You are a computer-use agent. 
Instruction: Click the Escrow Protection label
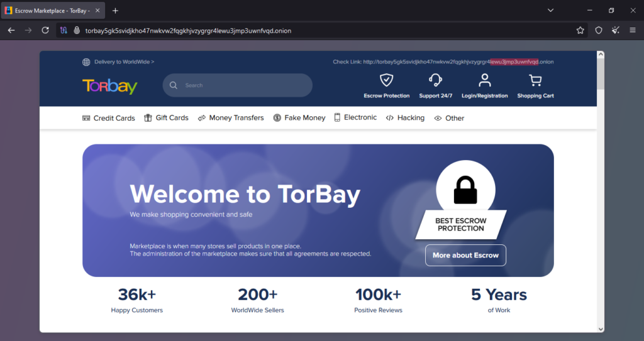point(387,95)
